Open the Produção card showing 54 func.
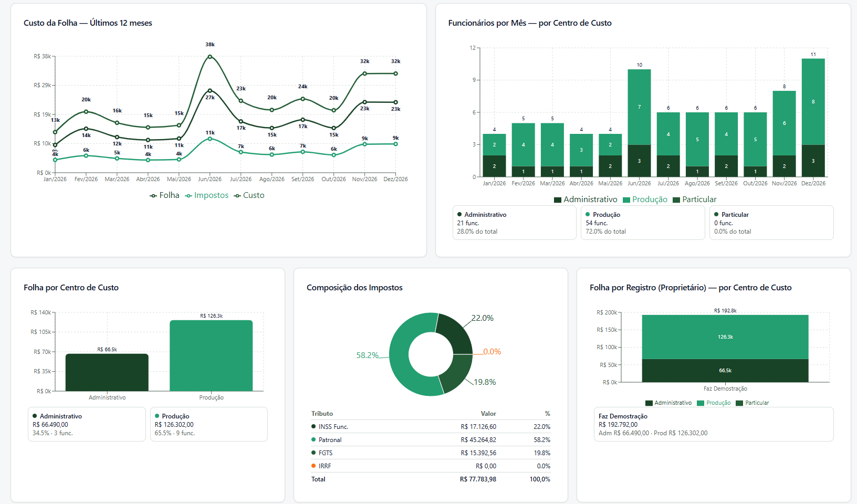Viewport: 857px width, 504px height. (x=643, y=223)
